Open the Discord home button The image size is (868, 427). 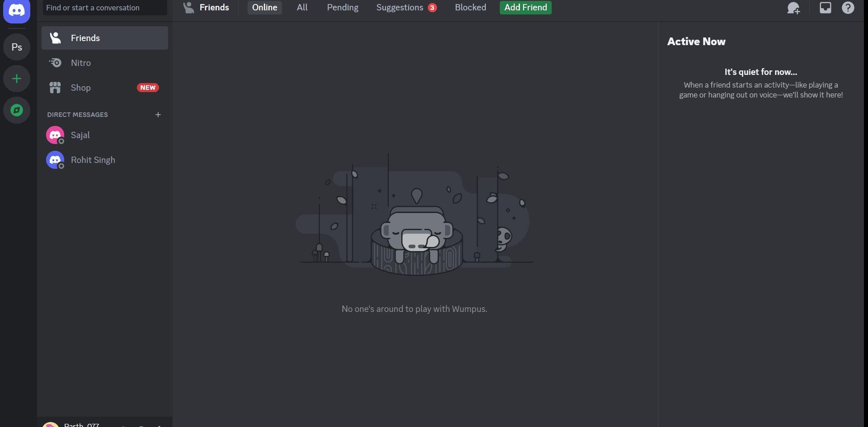(17, 10)
